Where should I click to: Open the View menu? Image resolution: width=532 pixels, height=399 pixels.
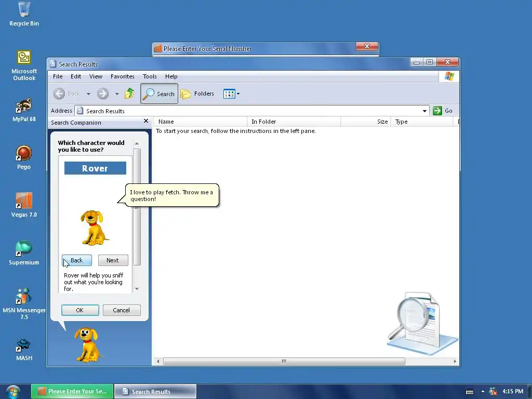point(96,76)
